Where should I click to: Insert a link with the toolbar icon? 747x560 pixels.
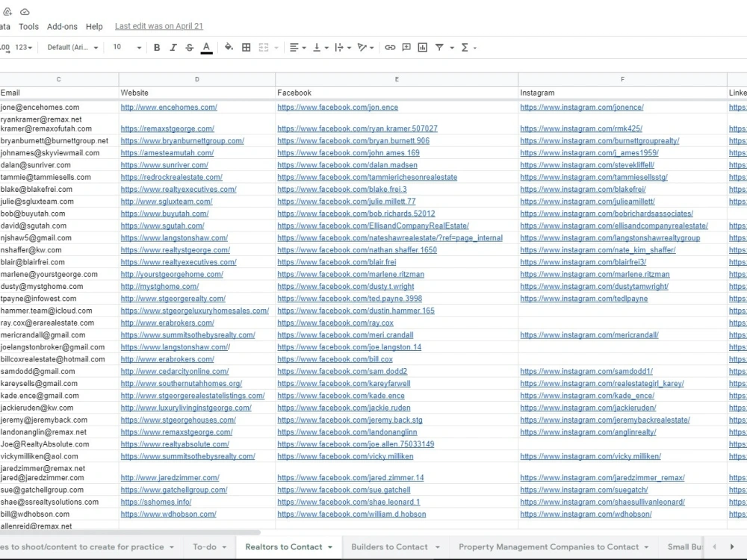390,48
